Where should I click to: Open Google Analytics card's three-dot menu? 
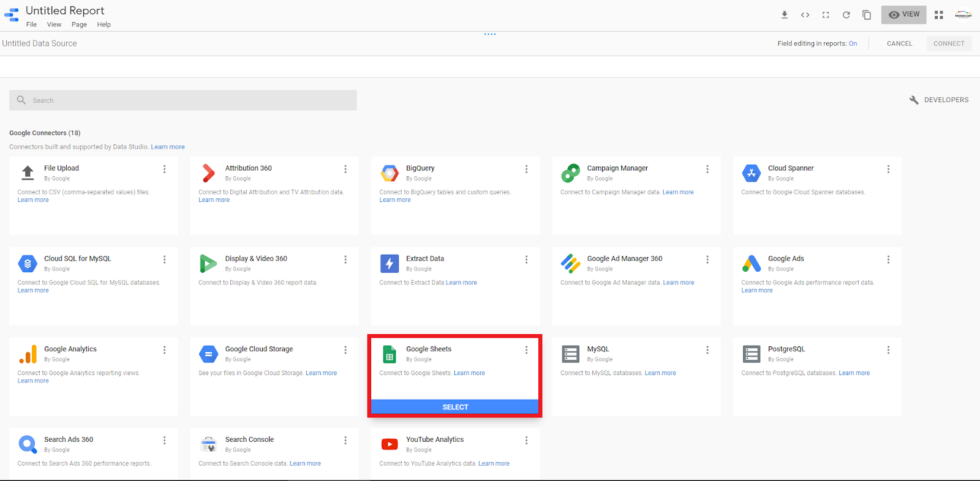pyautogui.click(x=164, y=350)
